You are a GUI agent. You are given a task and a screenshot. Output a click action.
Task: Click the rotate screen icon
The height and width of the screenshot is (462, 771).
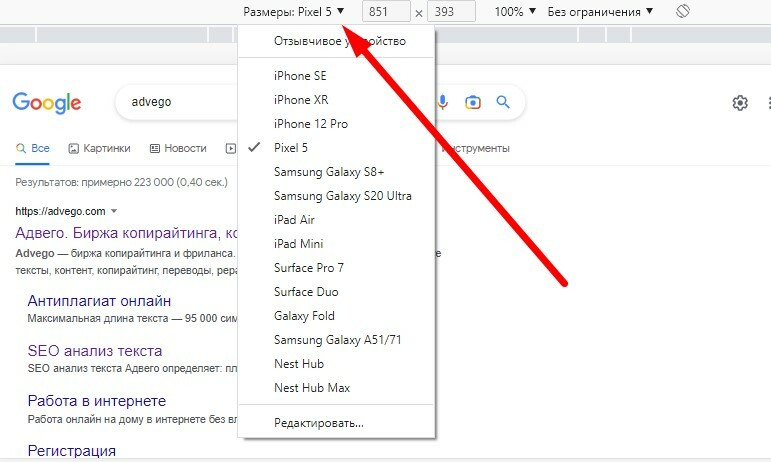click(x=683, y=12)
